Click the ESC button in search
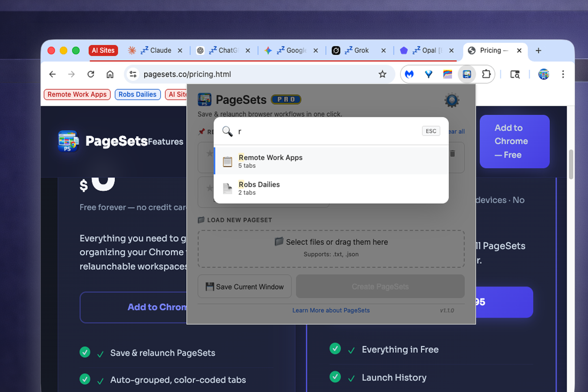The width and height of the screenshot is (588, 392). point(431,131)
